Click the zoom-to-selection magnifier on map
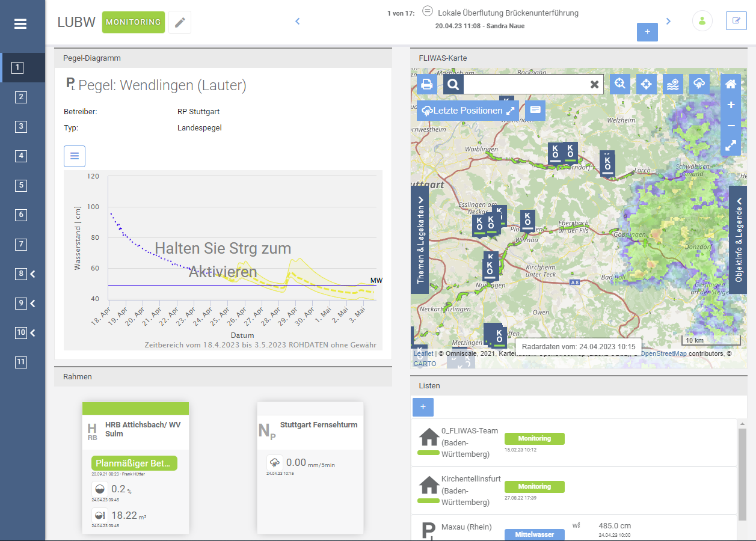This screenshot has width=756, height=541. (x=619, y=84)
